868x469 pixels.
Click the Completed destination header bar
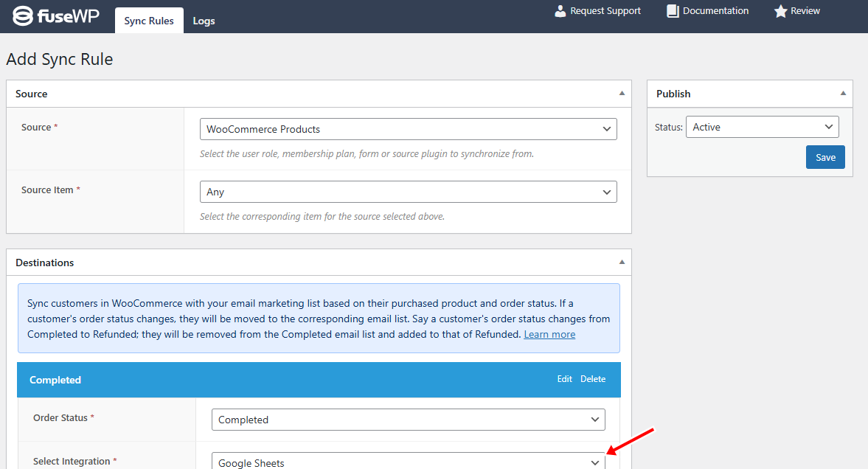coord(319,380)
